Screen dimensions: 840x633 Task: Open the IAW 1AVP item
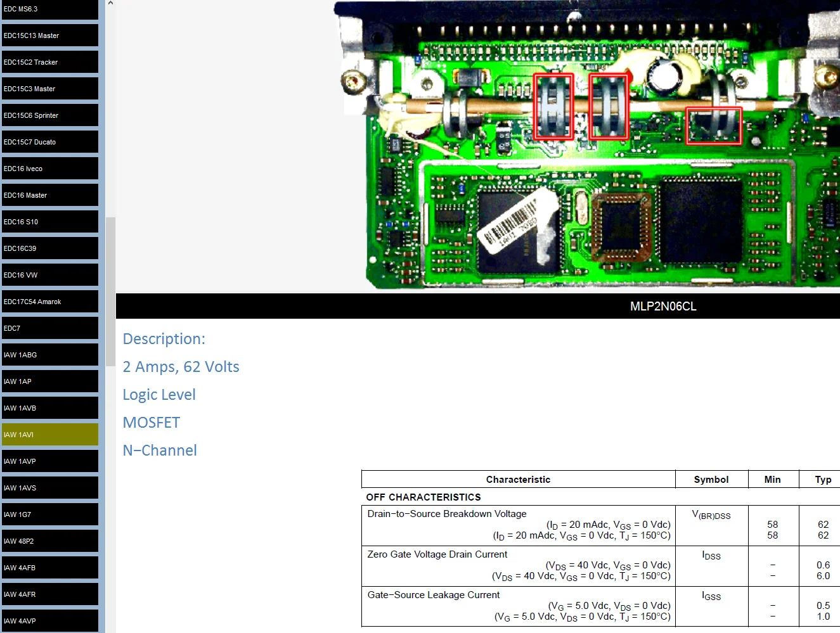coord(50,461)
